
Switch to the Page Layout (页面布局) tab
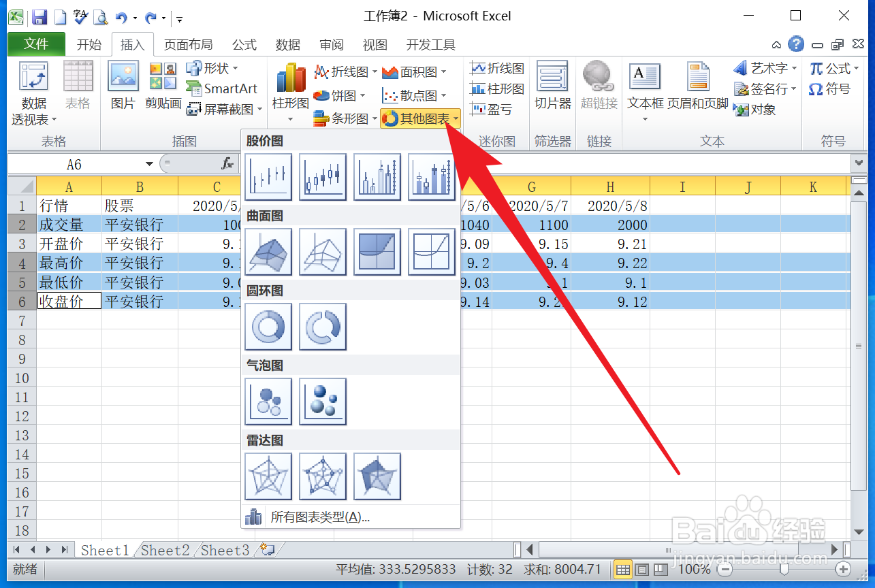pos(189,45)
